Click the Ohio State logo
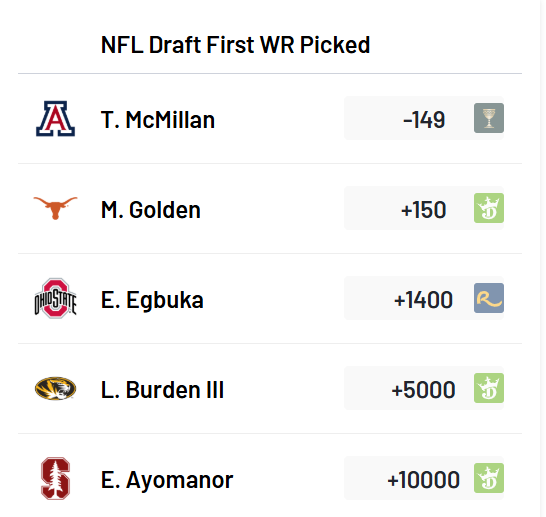This screenshot has height=517, width=546. [x=55, y=298]
